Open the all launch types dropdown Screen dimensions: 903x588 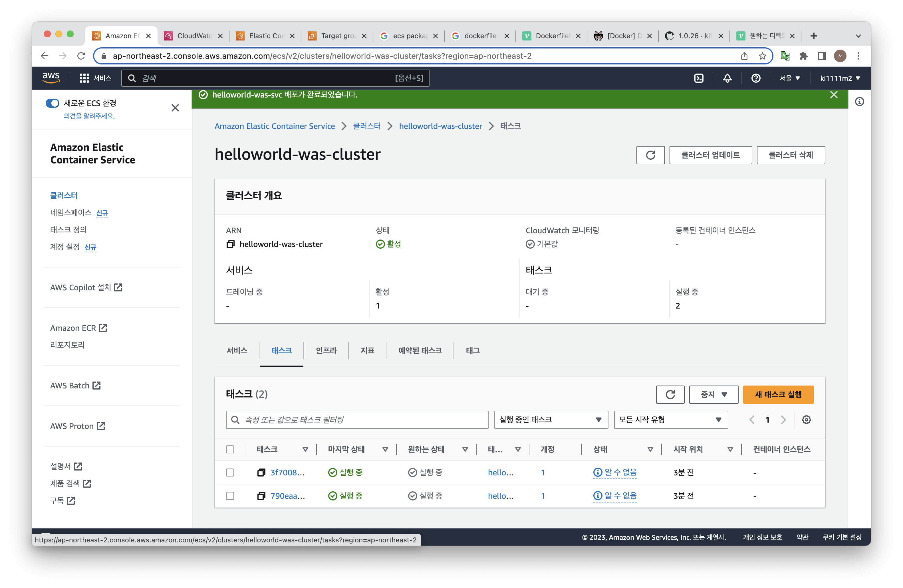point(670,420)
